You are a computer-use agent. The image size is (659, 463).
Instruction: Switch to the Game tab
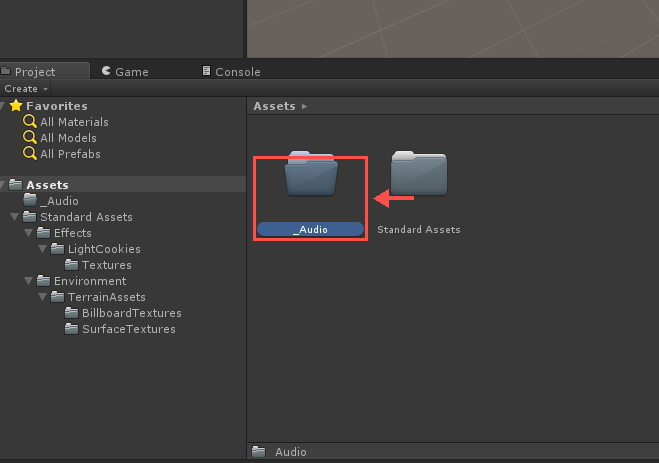pyautogui.click(x=125, y=72)
